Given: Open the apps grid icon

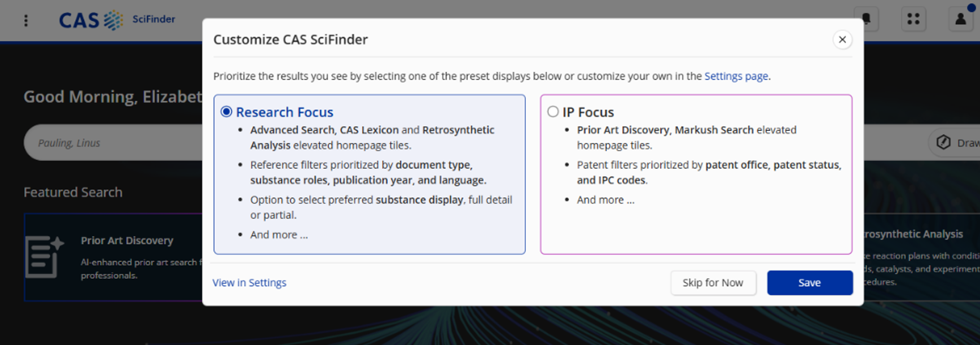Looking at the screenshot, I should point(913,19).
